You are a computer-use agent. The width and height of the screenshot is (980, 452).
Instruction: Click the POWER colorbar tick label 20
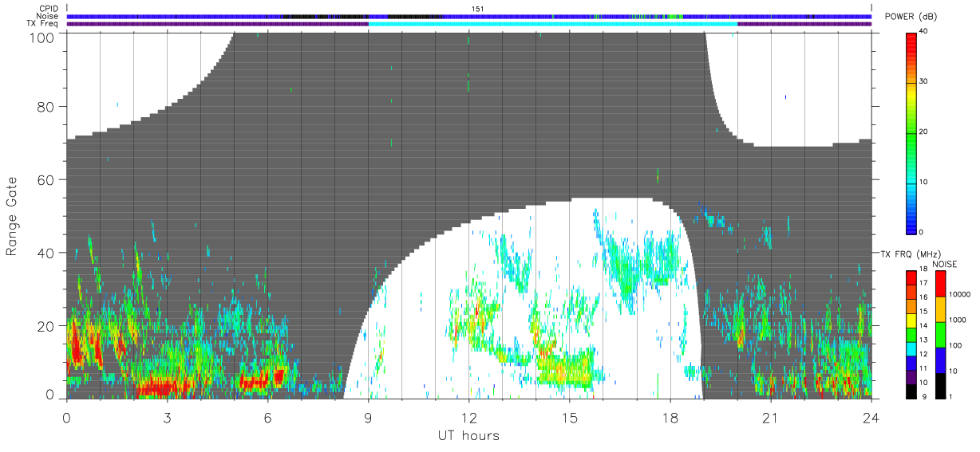click(923, 132)
